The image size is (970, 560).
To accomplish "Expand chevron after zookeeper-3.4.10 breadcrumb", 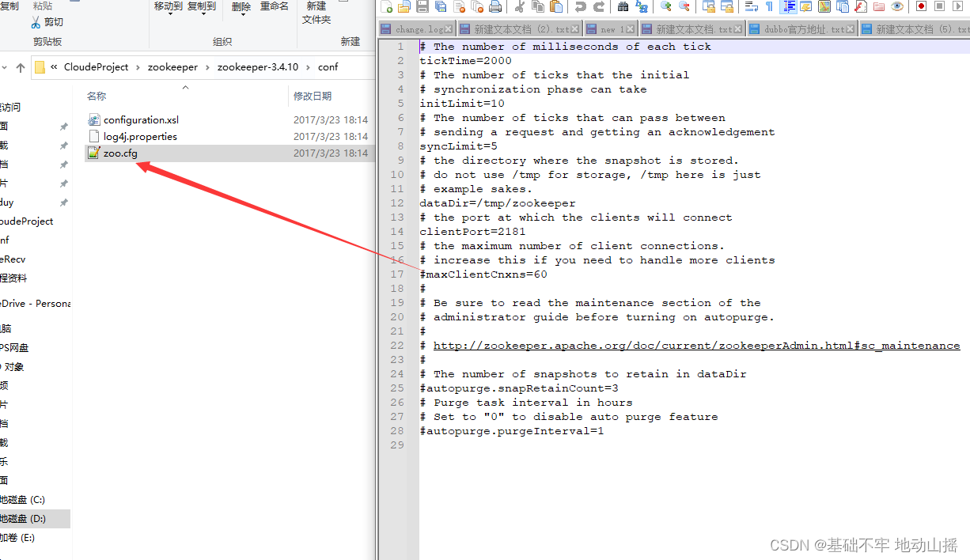I will tap(308, 67).
